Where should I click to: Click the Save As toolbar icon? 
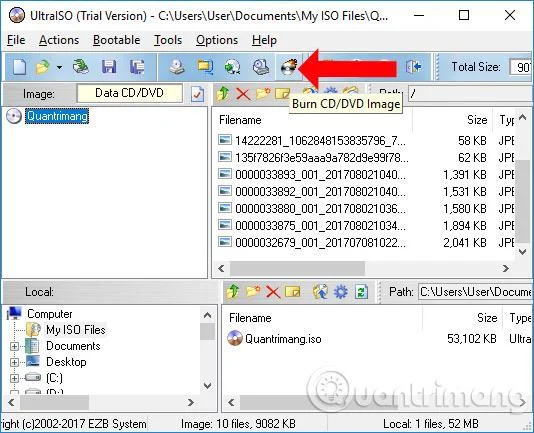pyautogui.click(x=137, y=67)
